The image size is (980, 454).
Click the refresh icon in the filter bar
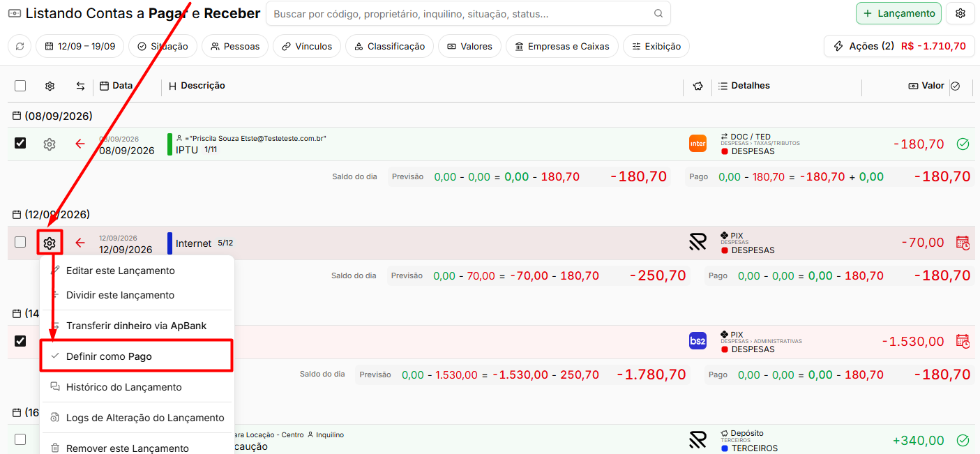[20, 47]
